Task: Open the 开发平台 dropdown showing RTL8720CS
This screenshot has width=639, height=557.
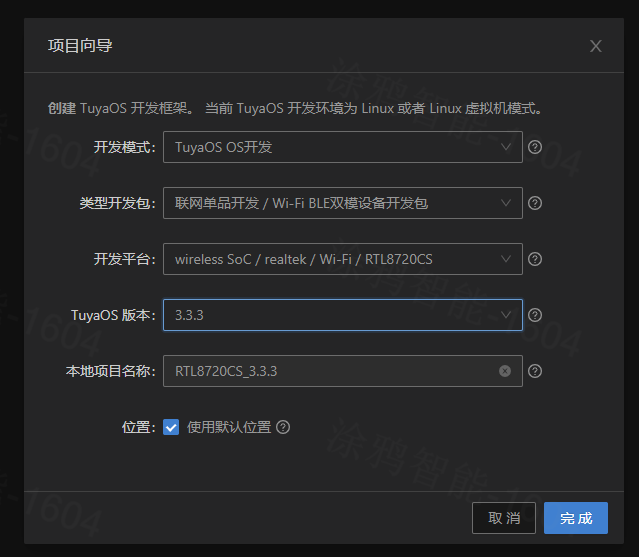Action: click(x=343, y=259)
